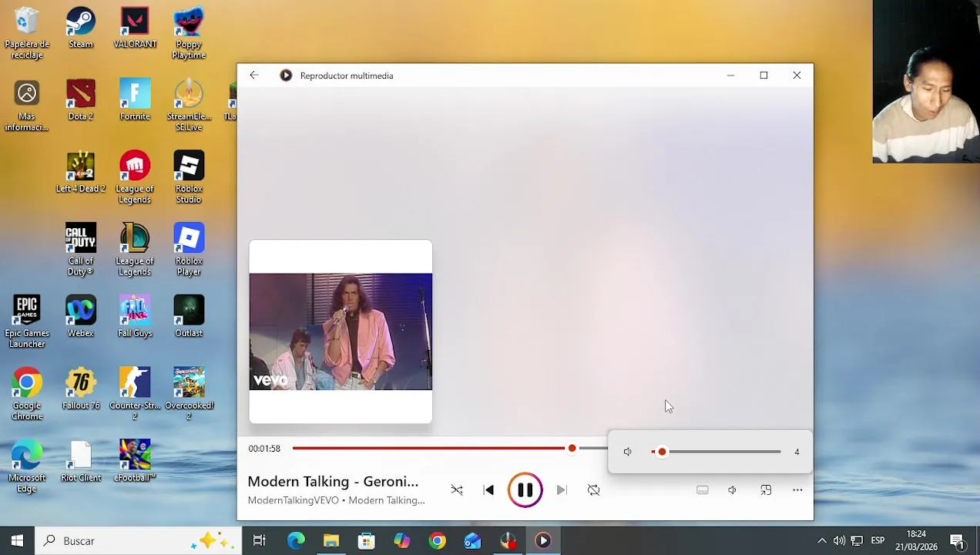Click the subtitles captions icon
980x555 pixels.
702,490
